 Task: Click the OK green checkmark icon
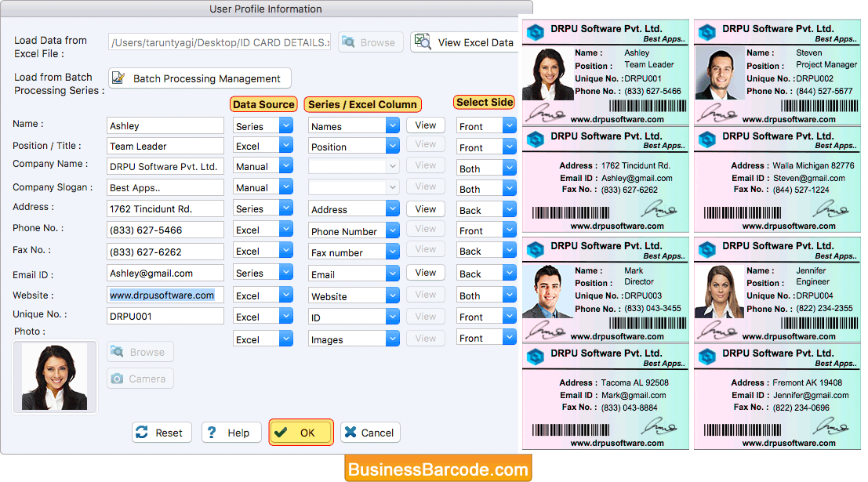[281, 432]
